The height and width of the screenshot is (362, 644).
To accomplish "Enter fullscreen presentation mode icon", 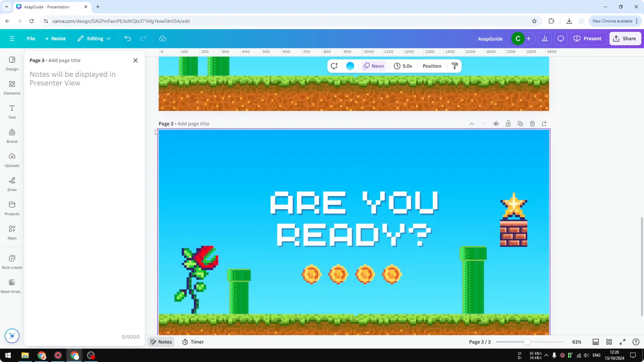I will pos(622,342).
